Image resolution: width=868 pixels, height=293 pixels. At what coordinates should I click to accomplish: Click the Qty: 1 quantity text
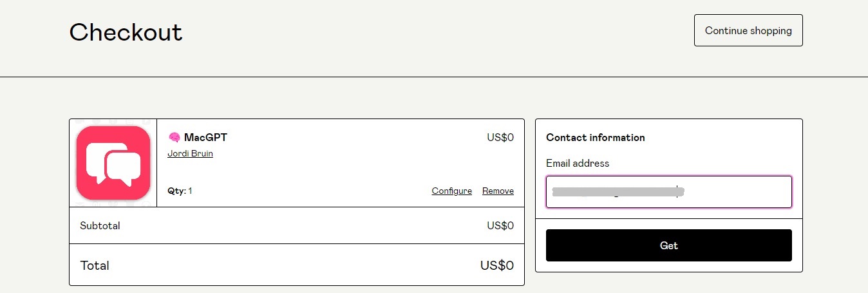[x=180, y=191]
